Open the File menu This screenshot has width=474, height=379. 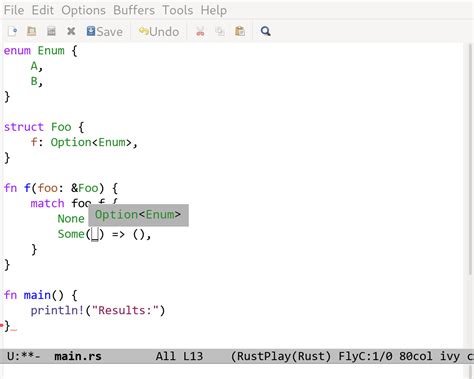click(x=14, y=10)
